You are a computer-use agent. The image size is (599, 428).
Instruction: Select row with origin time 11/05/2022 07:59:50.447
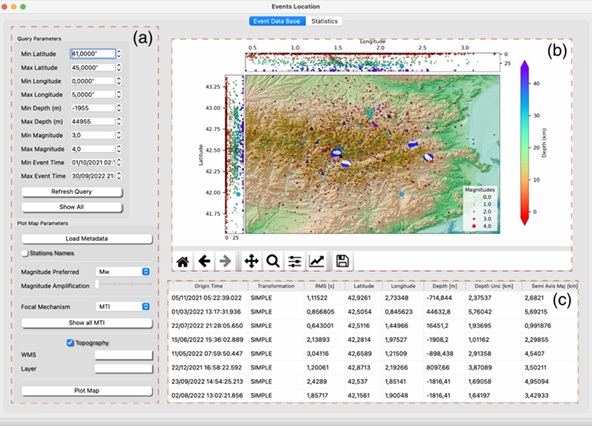tap(373, 354)
